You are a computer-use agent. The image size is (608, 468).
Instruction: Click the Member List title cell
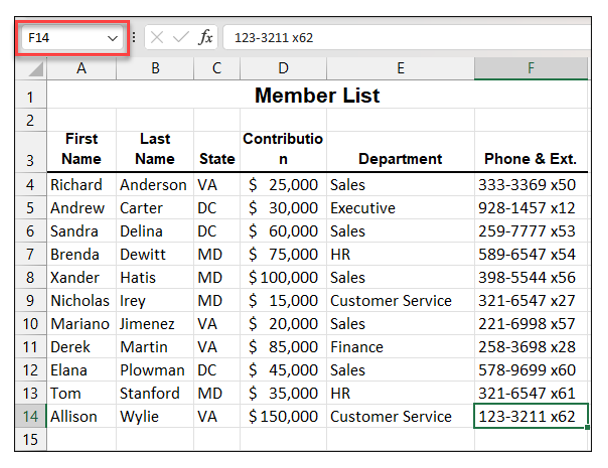pos(317,95)
